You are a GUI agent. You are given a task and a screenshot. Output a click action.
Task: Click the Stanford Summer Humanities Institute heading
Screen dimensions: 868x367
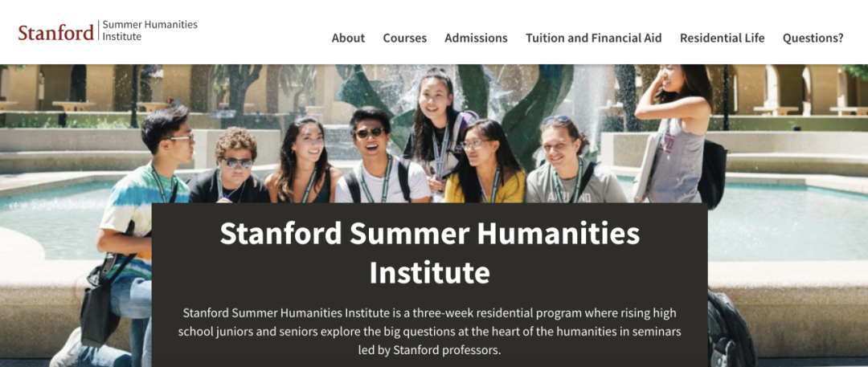click(x=429, y=253)
